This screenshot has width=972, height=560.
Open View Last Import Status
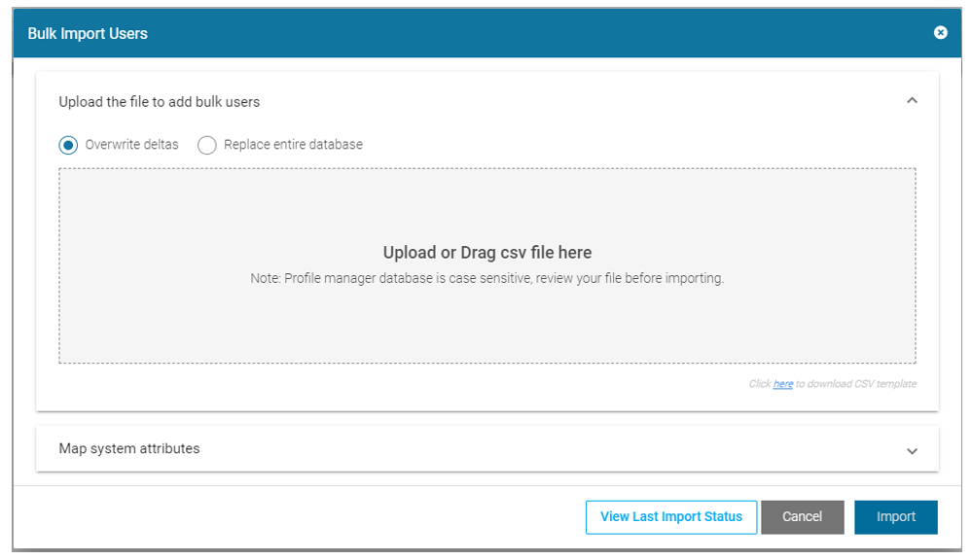(x=670, y=517)
